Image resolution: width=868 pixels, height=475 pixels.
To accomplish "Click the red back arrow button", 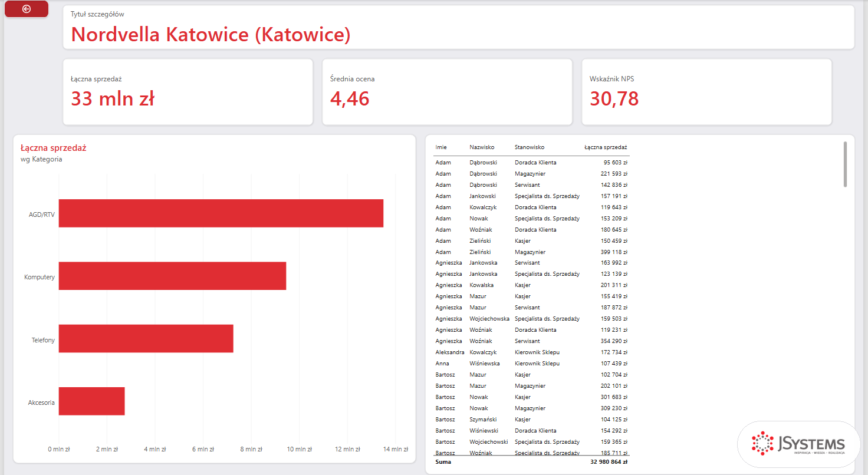I will coord(27,9).
